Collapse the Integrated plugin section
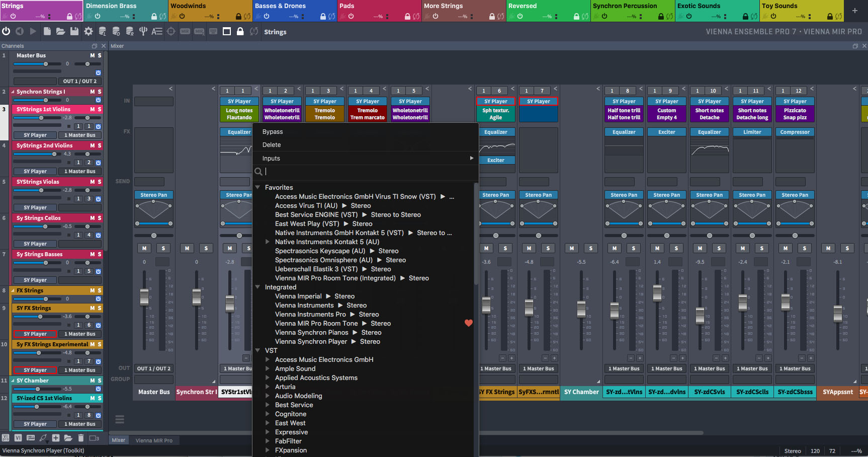This screenshot has width=868, height=457. pos(257,287)
